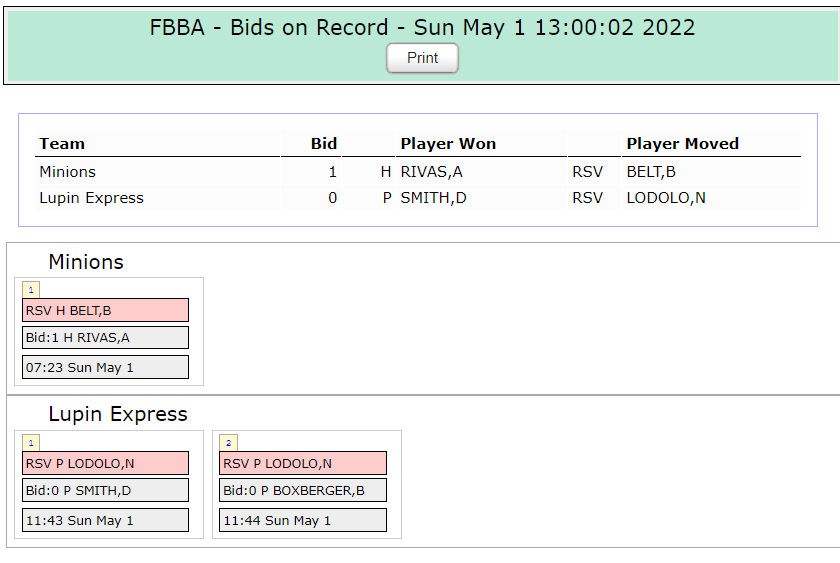Select the RSV H BELT,B pink box
The width and height of the screenshot is (840, 563).
click(105, 310)
